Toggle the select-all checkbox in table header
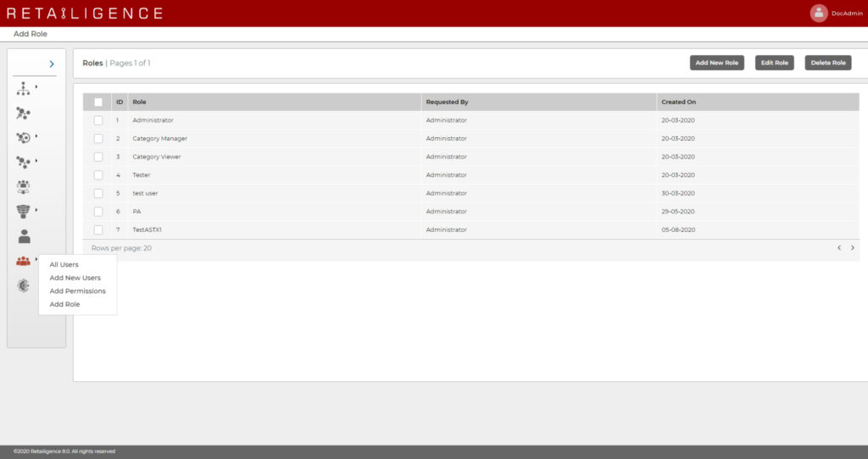 click(x=98, y=102)
